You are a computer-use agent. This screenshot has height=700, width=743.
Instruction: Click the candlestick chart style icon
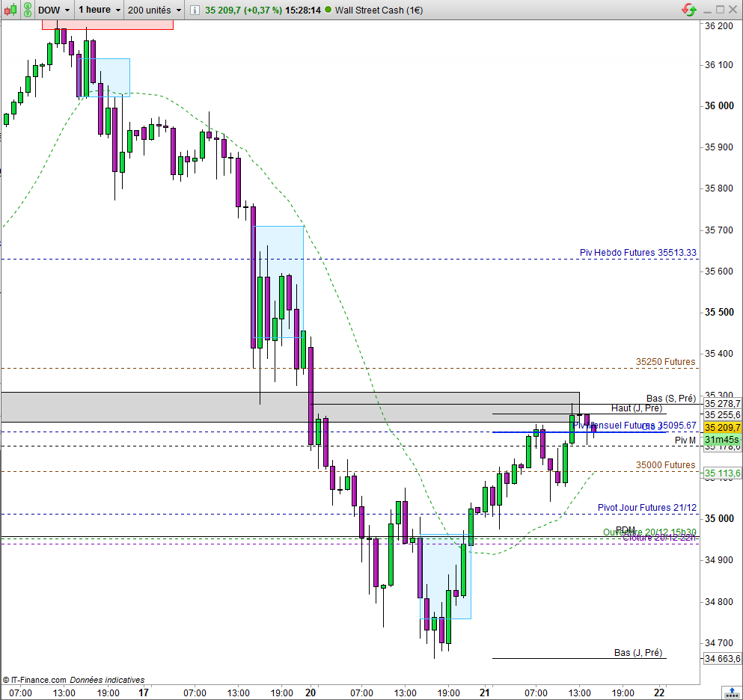[x=10, y=10]
